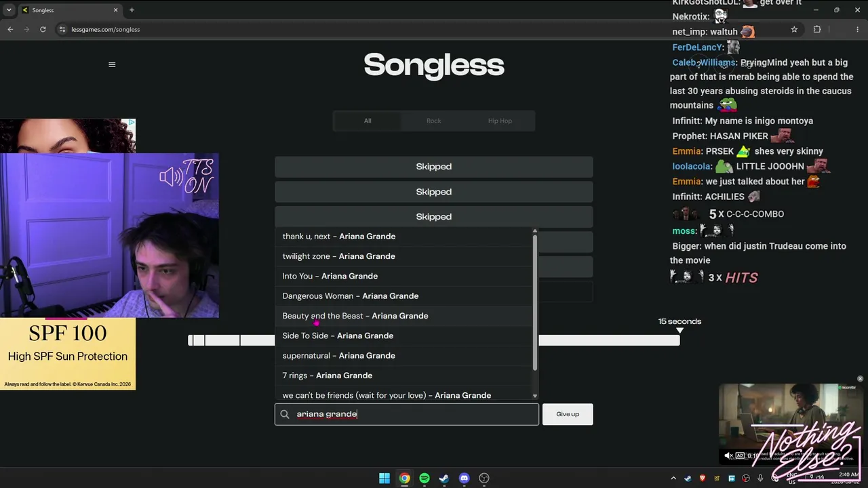Choose 'twilight zone - Ariana Grande' suggestion

(403, 256)
